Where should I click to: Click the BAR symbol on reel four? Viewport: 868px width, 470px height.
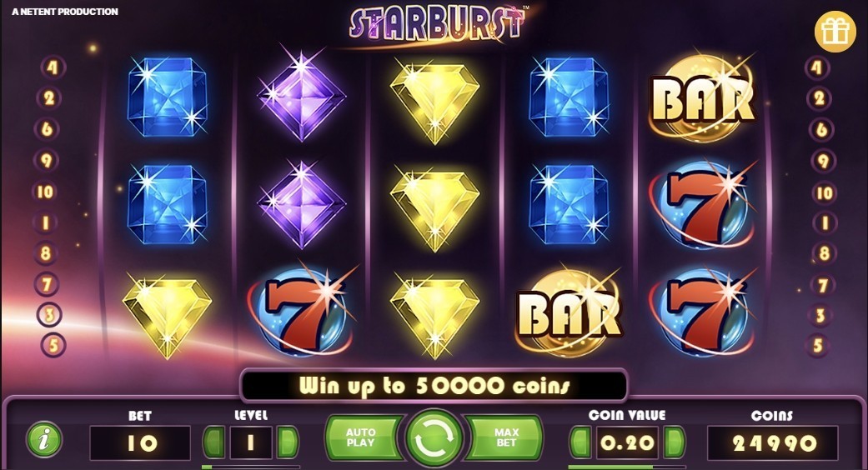[x=569, y=312]
